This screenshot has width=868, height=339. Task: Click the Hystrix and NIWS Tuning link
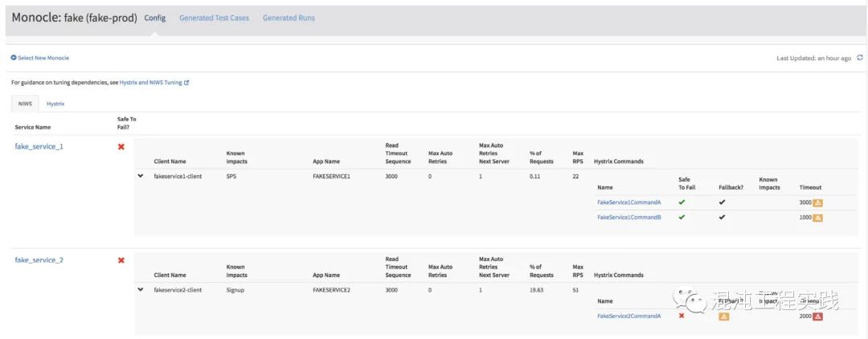(150, 82)
